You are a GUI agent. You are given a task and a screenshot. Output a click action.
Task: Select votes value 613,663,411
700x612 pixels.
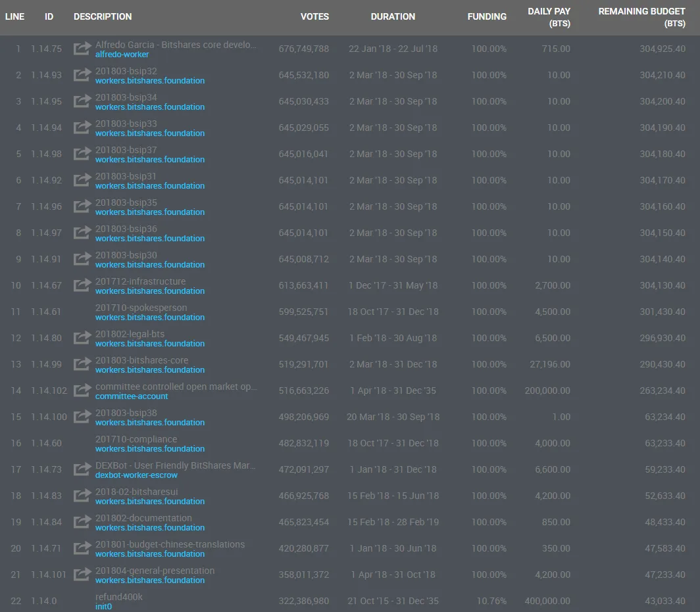click(x=303, y=285)
